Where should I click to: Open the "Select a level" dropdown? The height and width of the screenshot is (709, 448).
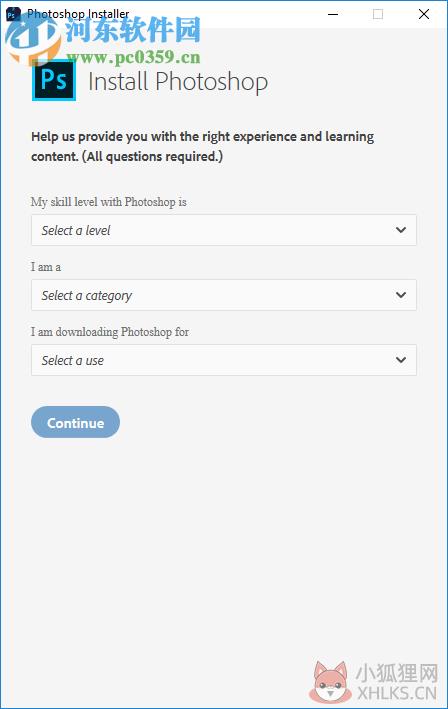coord(224,230)
